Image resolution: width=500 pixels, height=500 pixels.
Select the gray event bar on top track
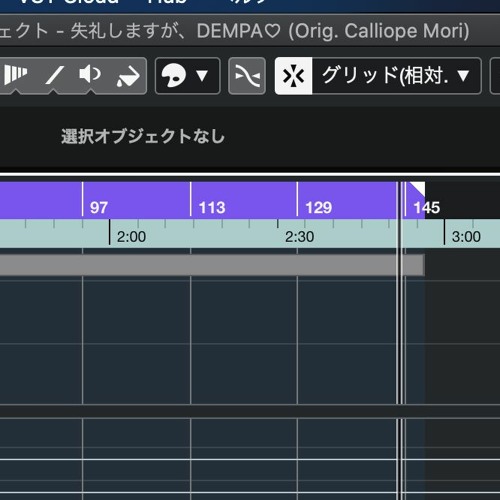212,265
